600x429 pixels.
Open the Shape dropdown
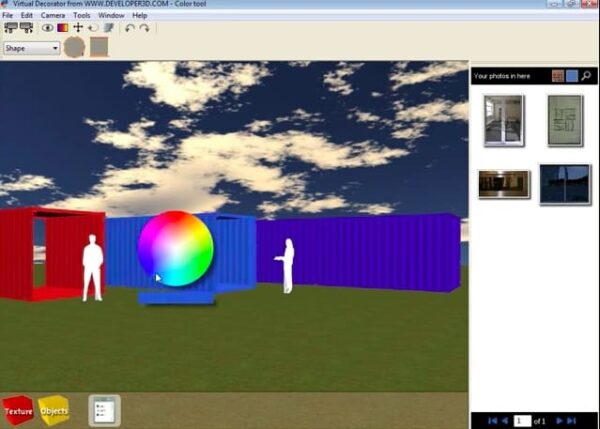point(31,48)
